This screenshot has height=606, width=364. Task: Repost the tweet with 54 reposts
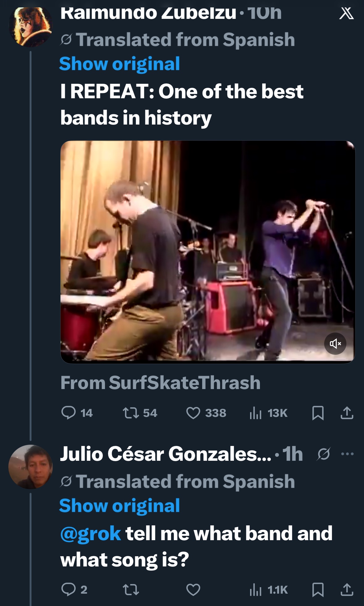pos(131,413)
